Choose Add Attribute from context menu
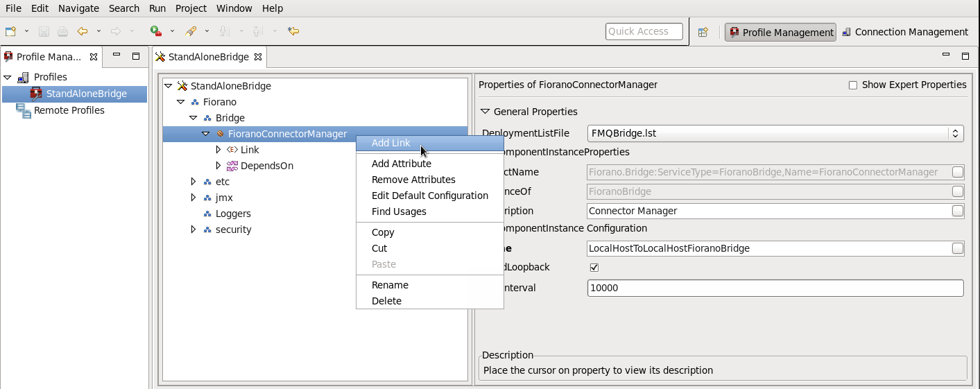The width and height of the screenshot is (980, 389). point(430,164)
